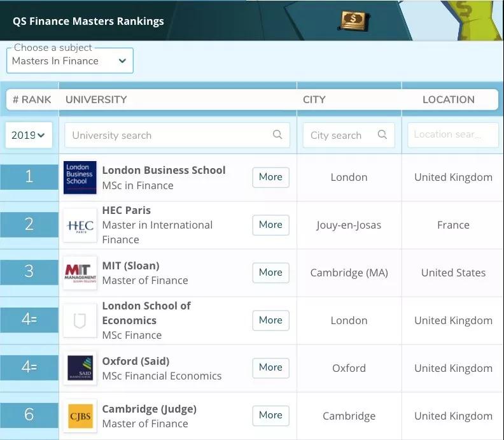Screen dimensions: 504x440
Task: Click the University search field
Action: (x=177, y=135)
